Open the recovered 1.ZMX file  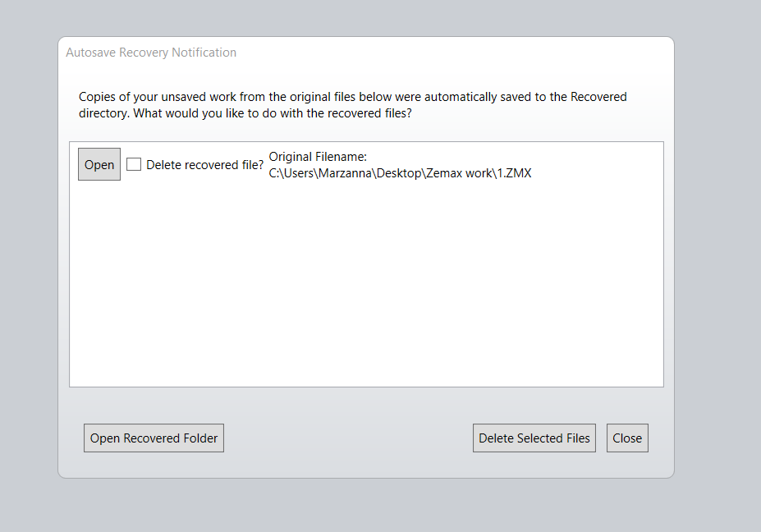point(99,164)
